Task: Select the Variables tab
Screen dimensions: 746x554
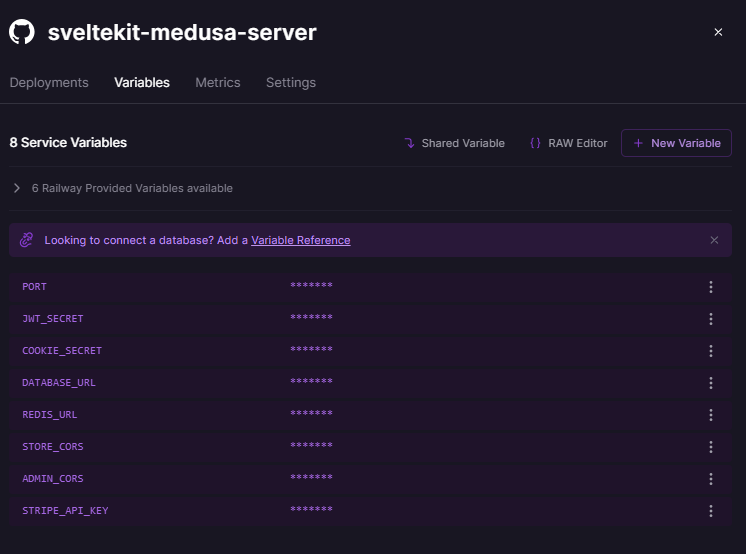Action: [142, 82]
